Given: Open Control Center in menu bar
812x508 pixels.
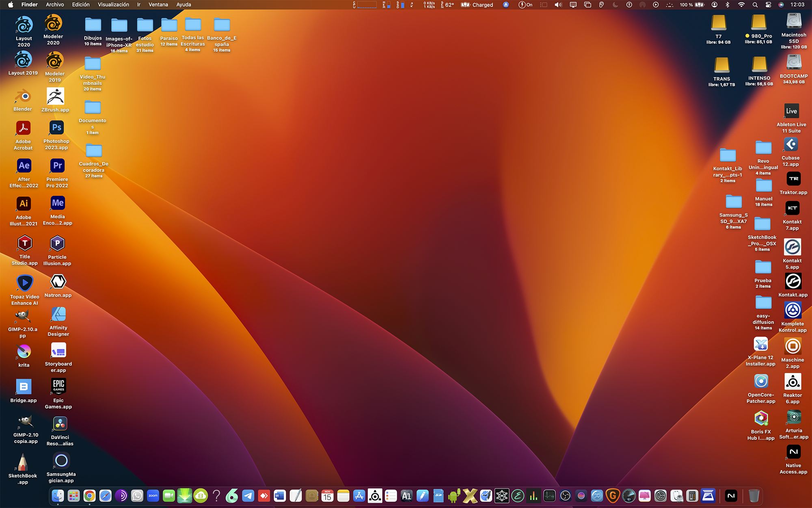Looking at the screenshot, I should point(768,5).
